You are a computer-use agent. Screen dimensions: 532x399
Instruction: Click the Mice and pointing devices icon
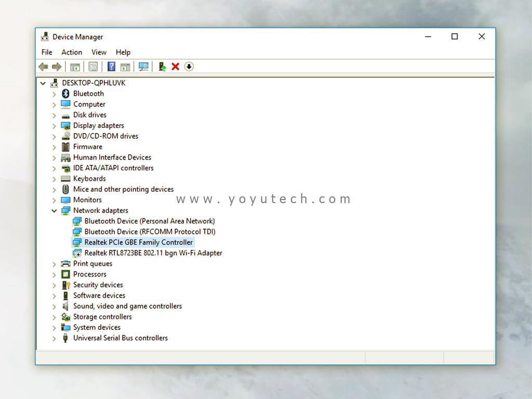click(x=66, y=189)
